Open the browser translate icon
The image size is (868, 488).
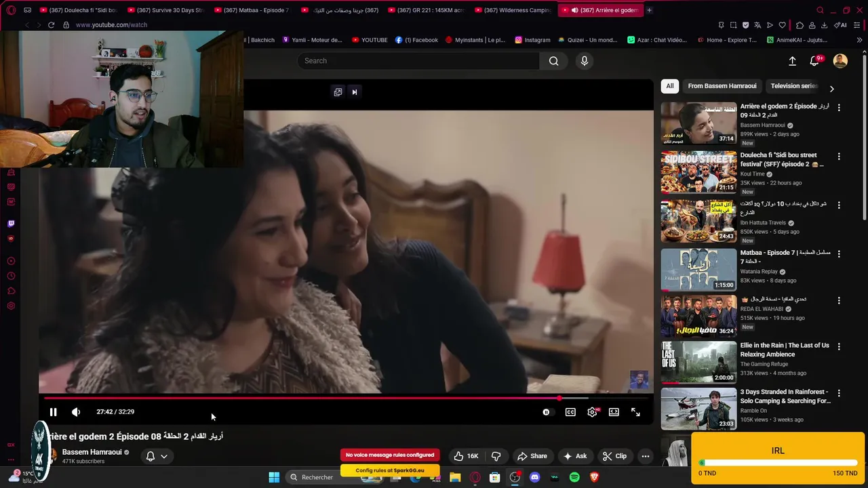(x=757, y=25)
